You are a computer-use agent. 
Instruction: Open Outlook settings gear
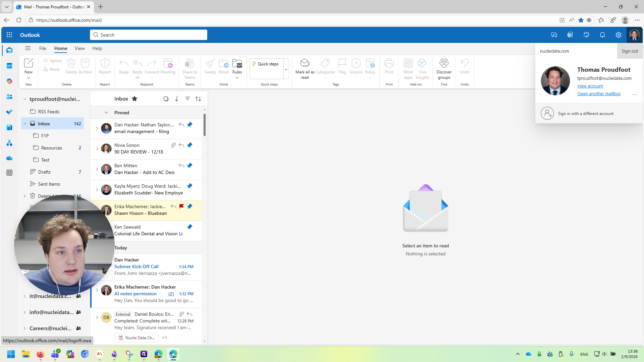[x=619, y=35]
